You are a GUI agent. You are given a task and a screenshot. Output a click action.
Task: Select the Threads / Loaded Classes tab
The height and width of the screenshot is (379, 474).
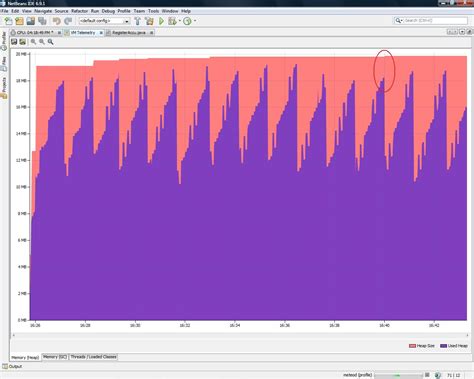[93, 357]
